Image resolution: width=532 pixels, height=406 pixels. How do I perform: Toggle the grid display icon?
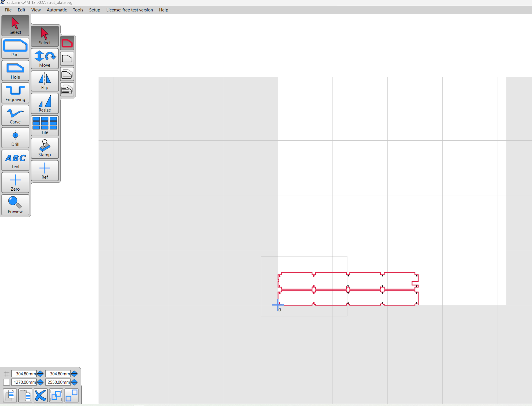tap(7, 374)
